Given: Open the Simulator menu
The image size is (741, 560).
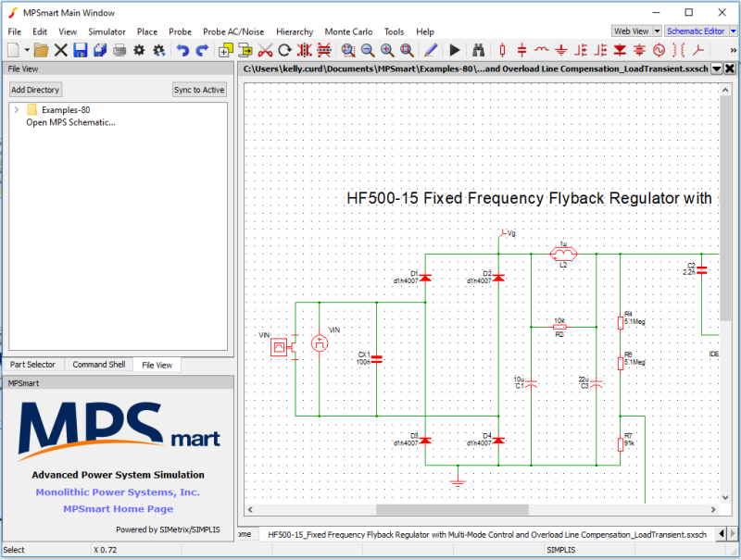Looking at the screenshot, I should [107, 31].
